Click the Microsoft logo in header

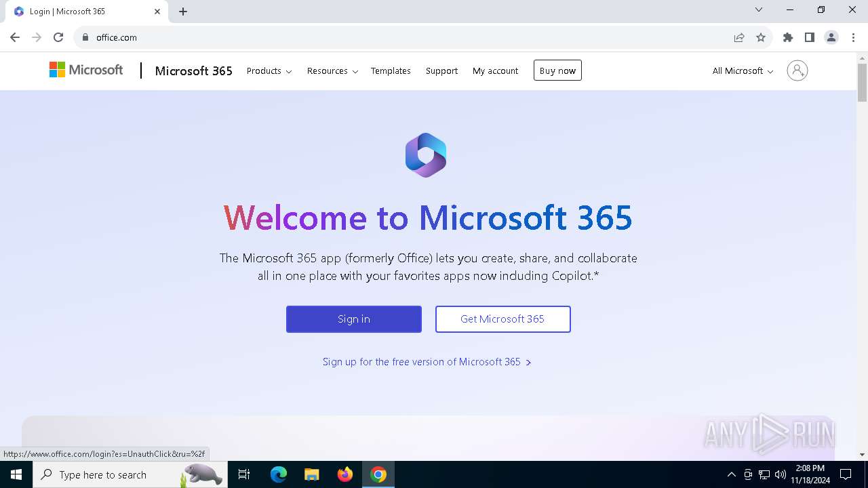(86, 70)
